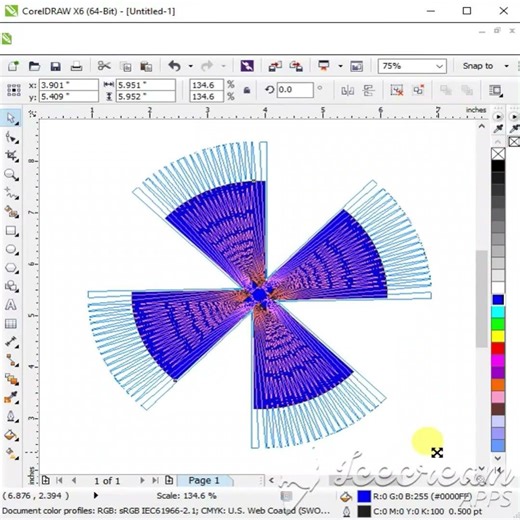Viewport: 520px width, 520px height.
Task: Select the Connector tool
Action: click(x=11, y=360)
